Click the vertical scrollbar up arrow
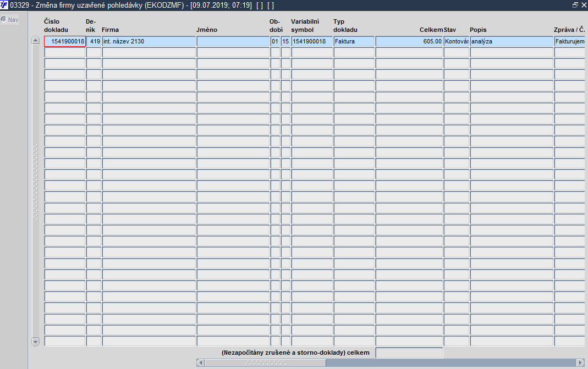 click(36, 41)
